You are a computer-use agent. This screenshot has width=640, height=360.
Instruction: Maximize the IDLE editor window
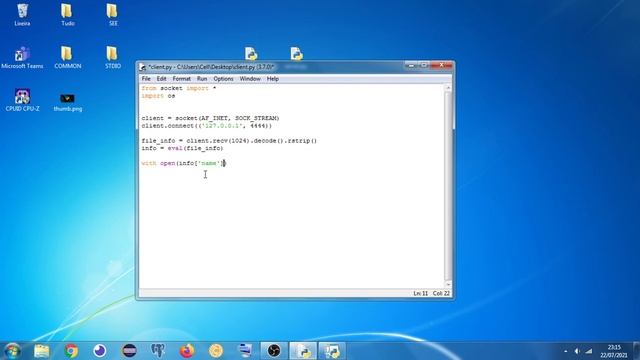pyautogui.click(x=424, y=65)
